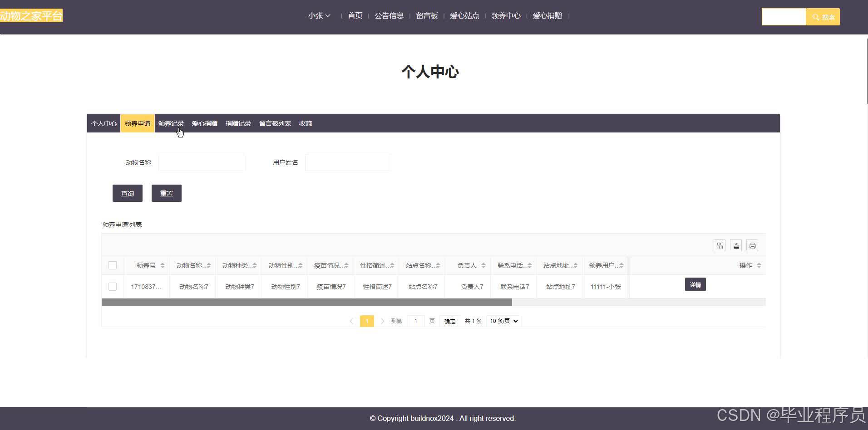This screenshot has height=430, width=868.
Task: Sort the table by 领养号 column
Action: pos(162,265)
